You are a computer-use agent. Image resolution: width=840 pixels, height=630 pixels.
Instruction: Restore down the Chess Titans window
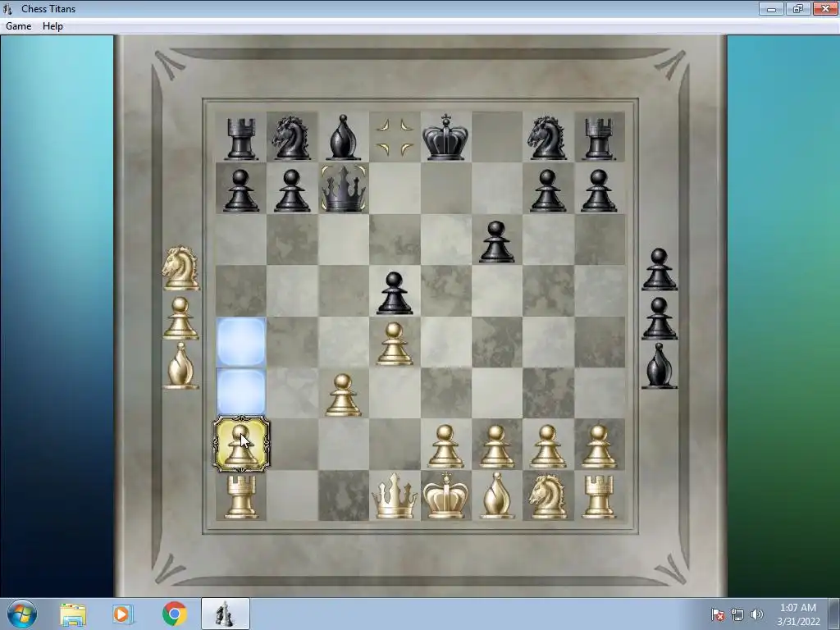click(798, 8)
